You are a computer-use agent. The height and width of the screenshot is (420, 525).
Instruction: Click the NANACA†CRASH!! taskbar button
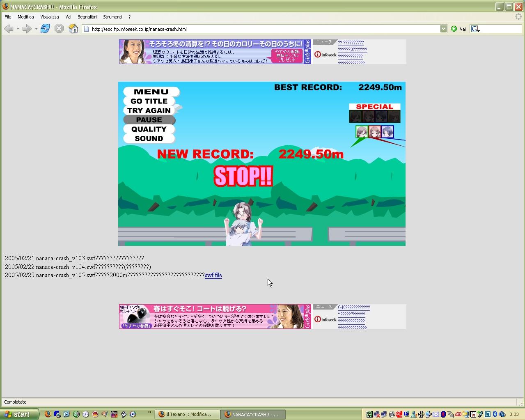tap(253, 414)
